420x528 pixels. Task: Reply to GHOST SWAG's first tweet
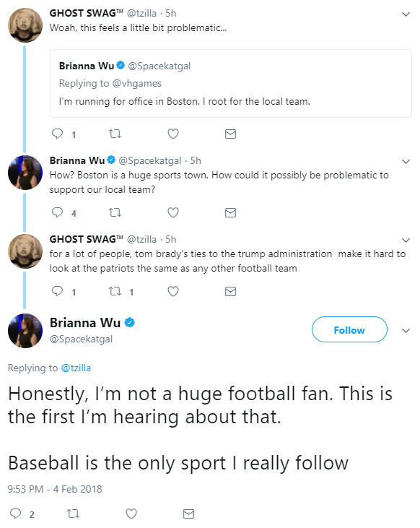pos(57,134)
